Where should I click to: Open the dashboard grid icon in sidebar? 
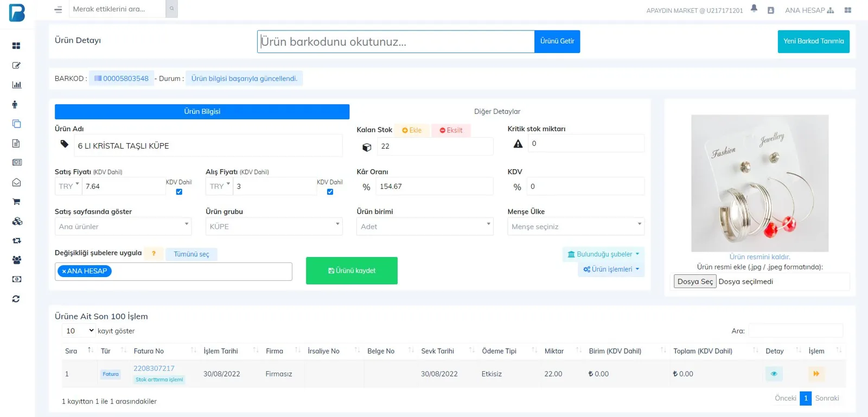tap(16, 46)
